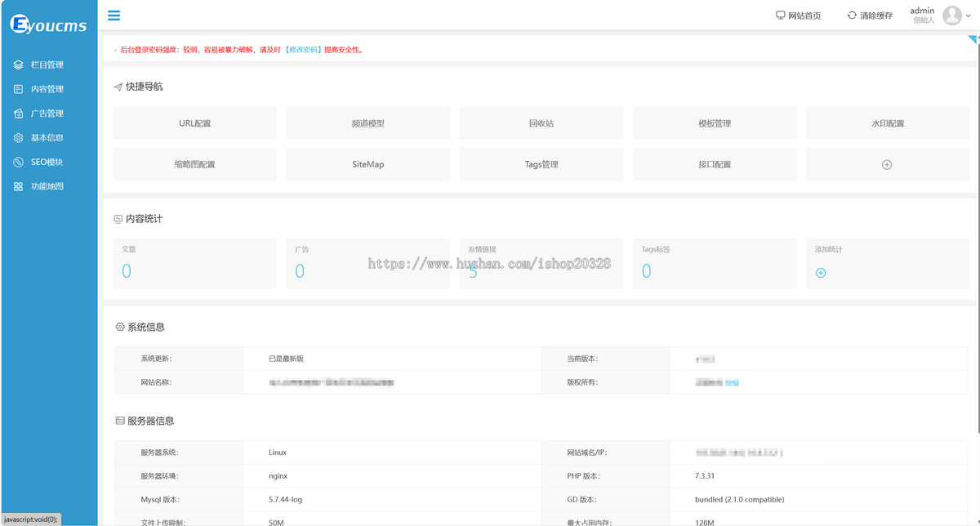Click the 广告 statistics card
980x526 pixels.
[x=367, y=263]
